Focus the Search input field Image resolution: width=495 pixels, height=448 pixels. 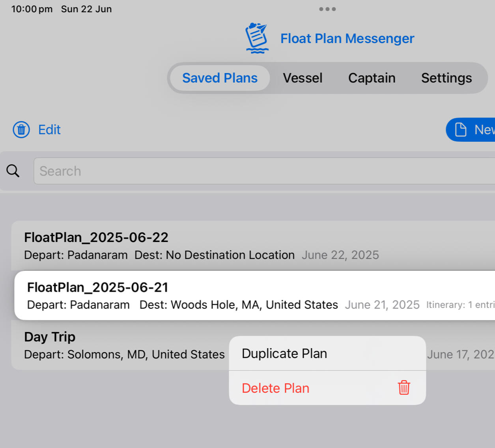point(260,171)
